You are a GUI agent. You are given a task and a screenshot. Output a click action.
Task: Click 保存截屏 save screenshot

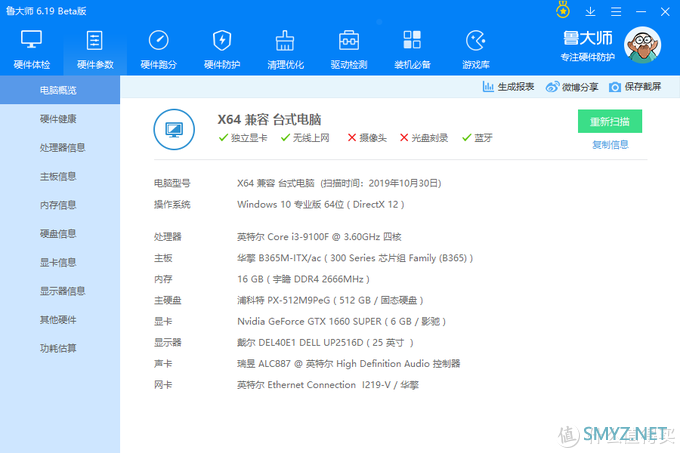[x=635, y=87]
